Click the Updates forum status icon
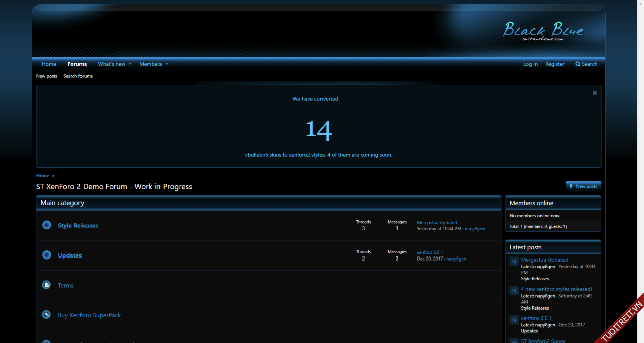 point(47,255)
